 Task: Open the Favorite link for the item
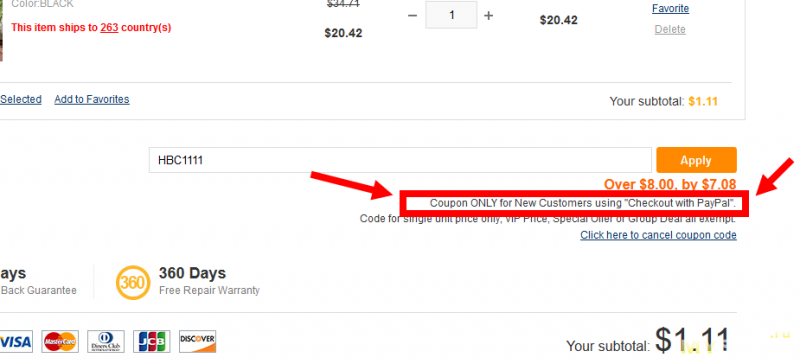click(x=670, y=9)
